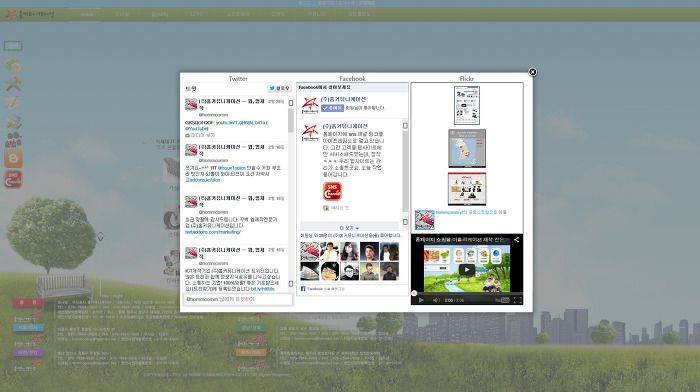Viewport: 700px width, 392px height.
Task: Click the Twitter follow button
Action: 279,88
